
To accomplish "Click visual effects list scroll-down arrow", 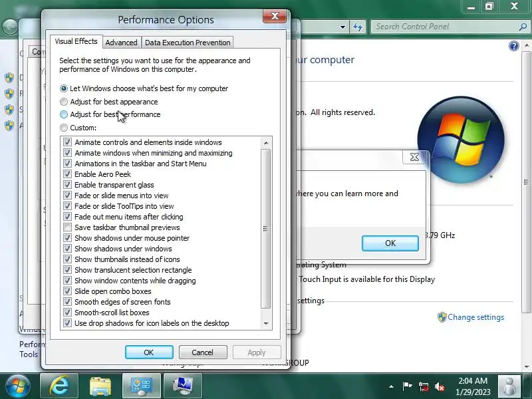I will (x=266, y=323).
